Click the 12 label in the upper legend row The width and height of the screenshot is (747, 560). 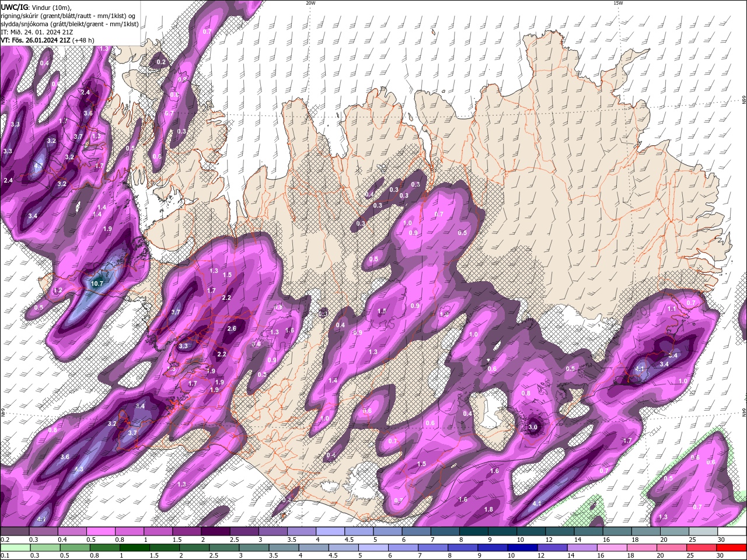point(549,540)
